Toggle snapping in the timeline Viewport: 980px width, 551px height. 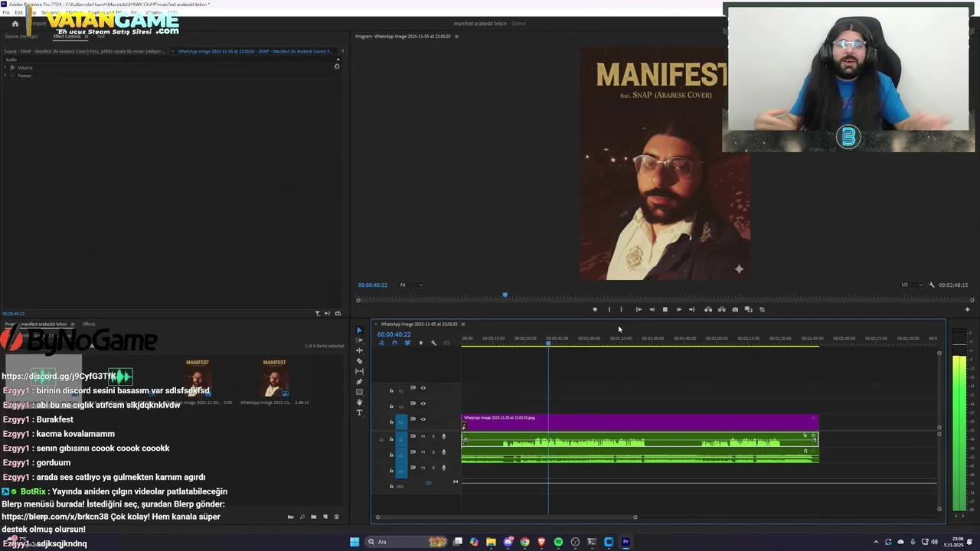tap(394, 343)
